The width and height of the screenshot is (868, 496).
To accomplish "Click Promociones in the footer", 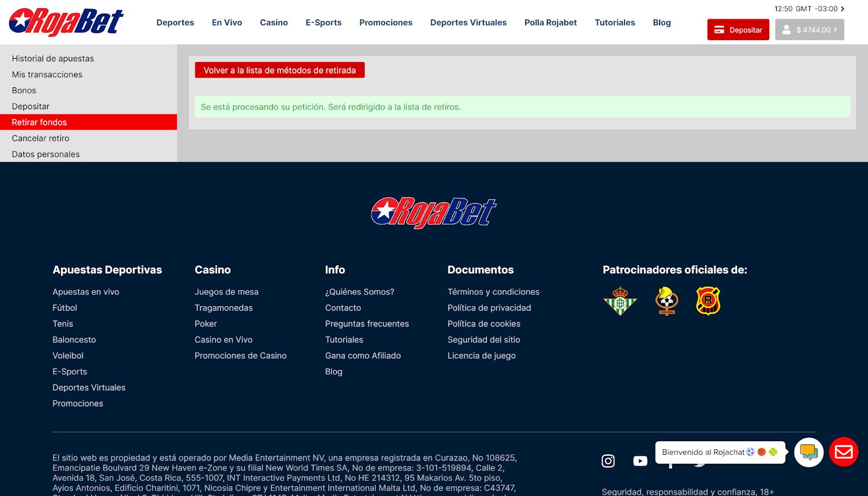I will (x=78, y=404).
